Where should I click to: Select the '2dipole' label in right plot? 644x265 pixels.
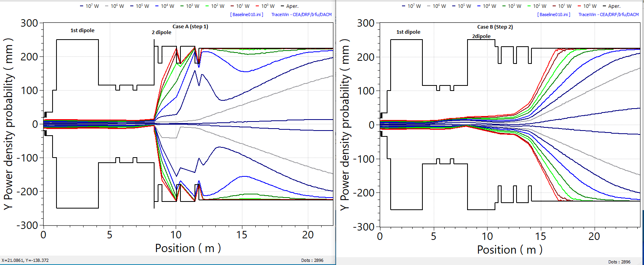pyautogui.click(x=481, y=36)
